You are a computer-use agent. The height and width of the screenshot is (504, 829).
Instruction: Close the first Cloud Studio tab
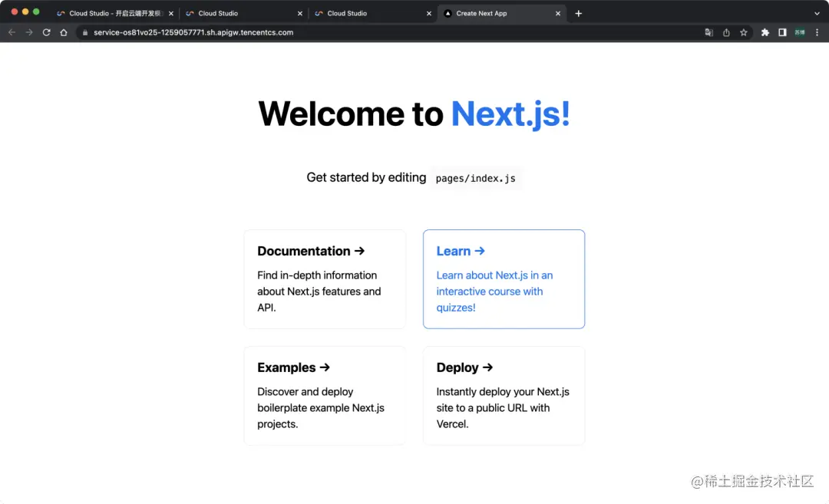click(170, 13)
